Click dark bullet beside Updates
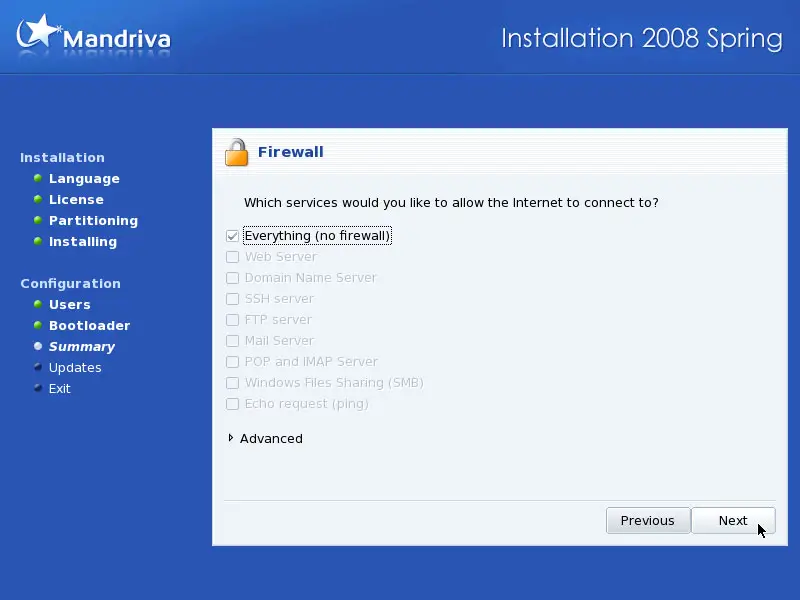 38,367
